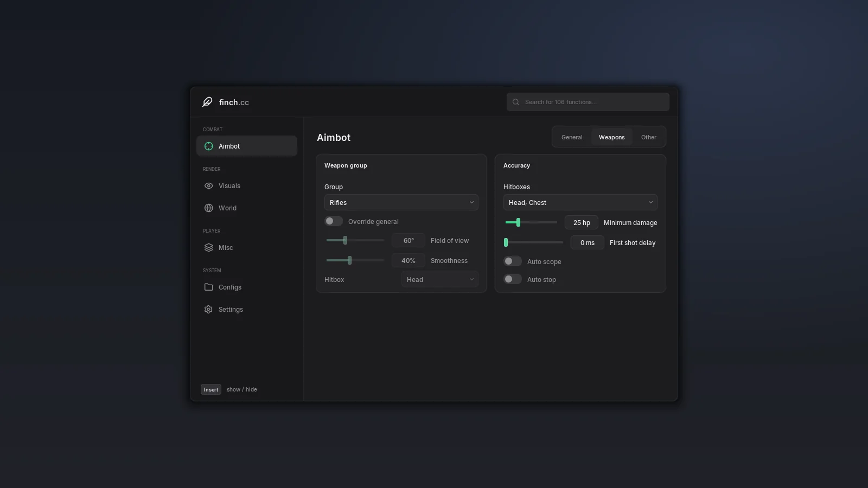Click the Aimbot page heading
Screen dimensions: 868x488
(334, 138)
